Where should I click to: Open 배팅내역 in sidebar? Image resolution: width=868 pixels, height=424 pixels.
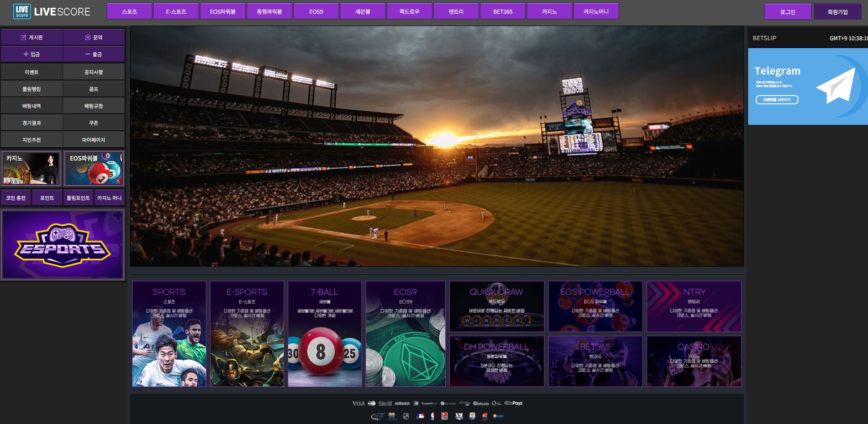tap(32, 106)
